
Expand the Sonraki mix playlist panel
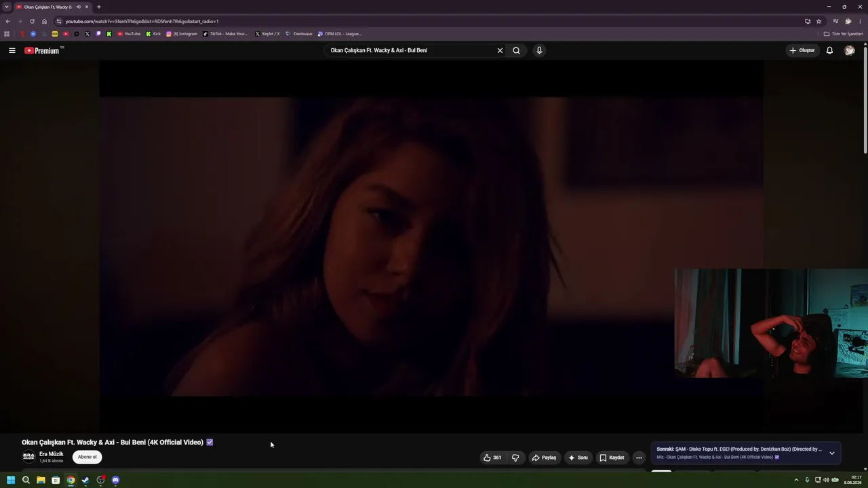tap(832, 453)
